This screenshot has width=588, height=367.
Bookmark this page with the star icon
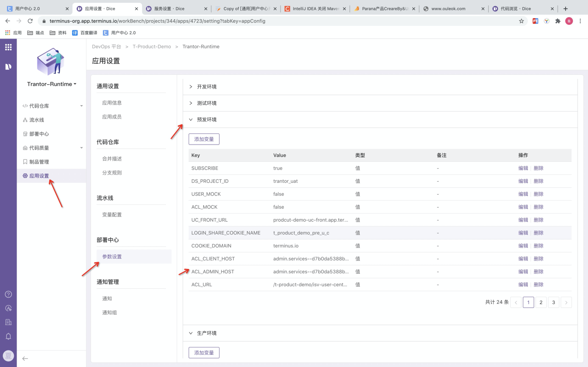pos(521,21)
